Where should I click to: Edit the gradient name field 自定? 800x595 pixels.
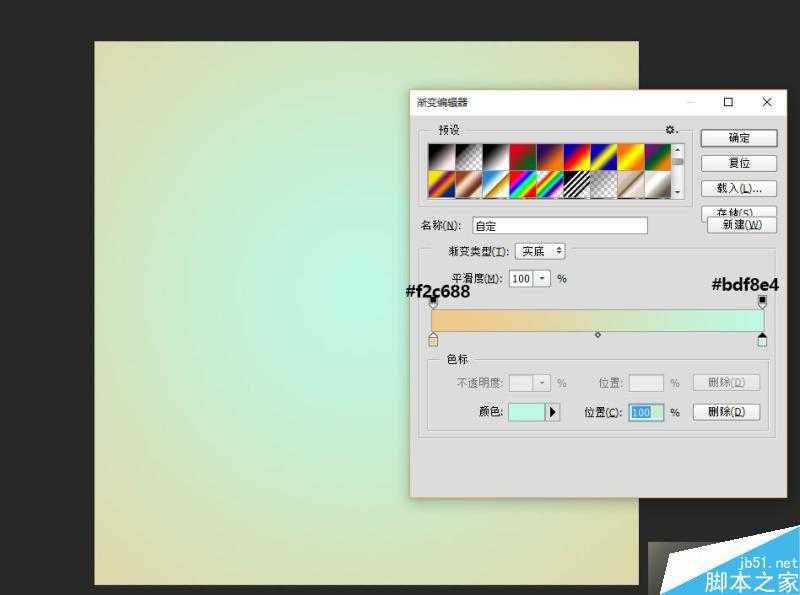pos(560,225)
